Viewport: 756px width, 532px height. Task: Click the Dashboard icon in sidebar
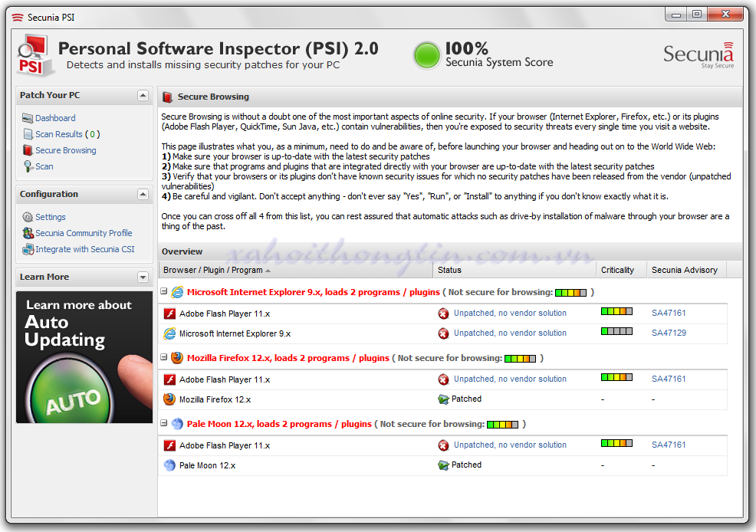(x=28, y=118)
